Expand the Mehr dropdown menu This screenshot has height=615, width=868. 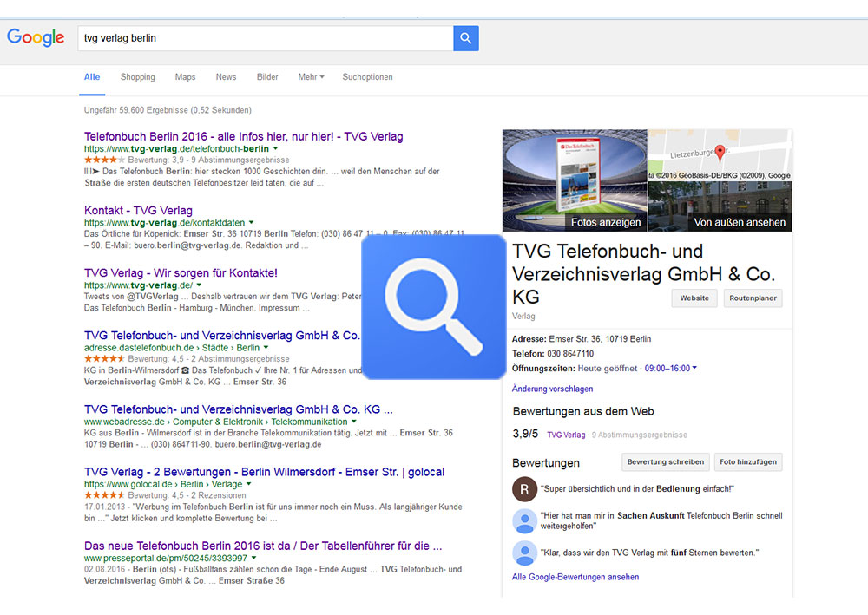click(311, 77)
